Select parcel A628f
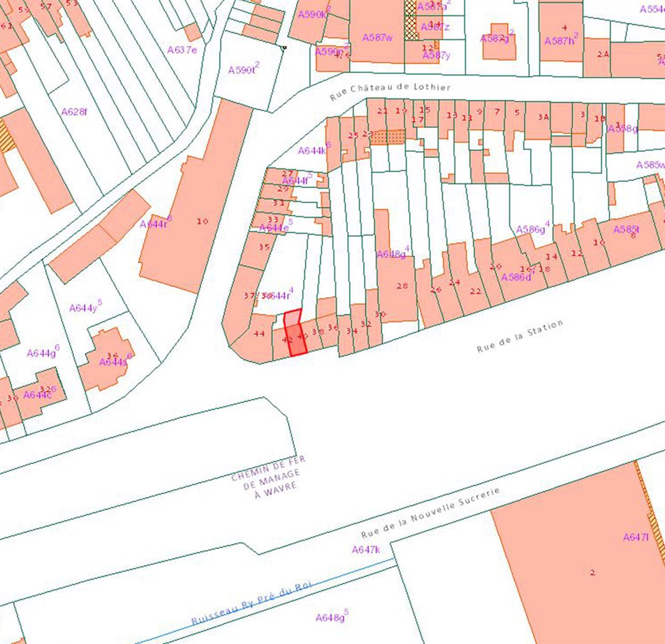The image size is (665, 644). coord(74,112)
